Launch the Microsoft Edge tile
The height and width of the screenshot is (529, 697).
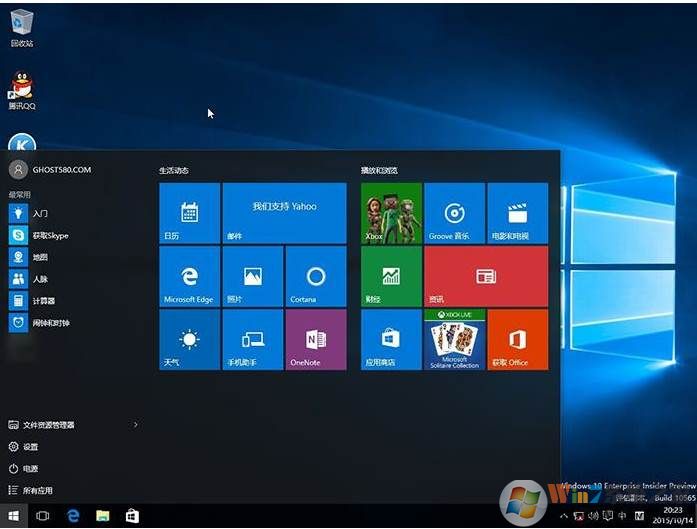point(190,276)
